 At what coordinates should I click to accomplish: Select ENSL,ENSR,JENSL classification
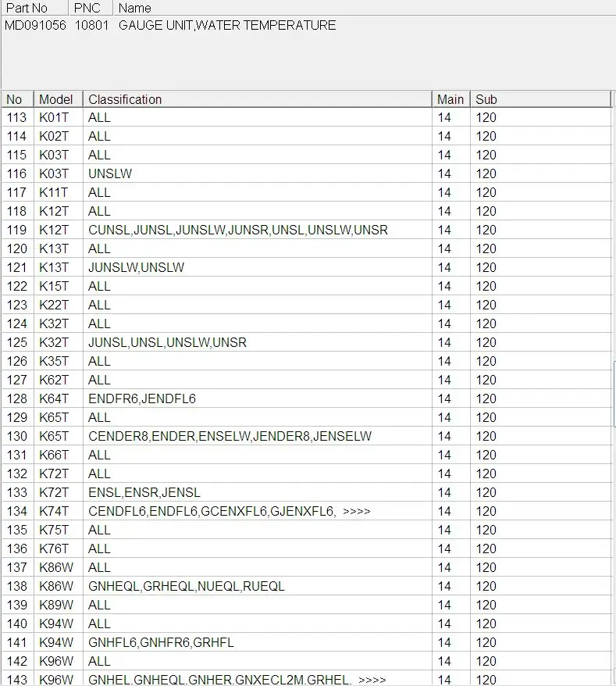(144, 493)
